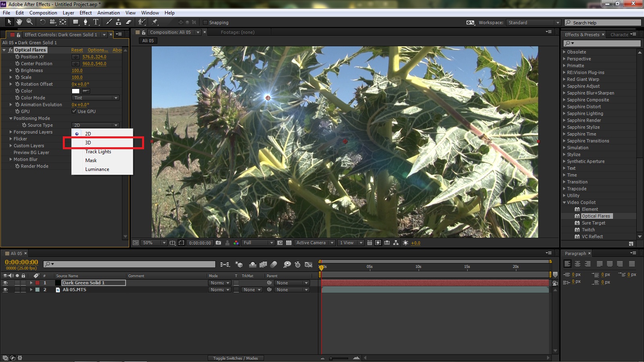644x362 pixels.
Task: Select the Selection arrow tool
Action: (9, 22)
